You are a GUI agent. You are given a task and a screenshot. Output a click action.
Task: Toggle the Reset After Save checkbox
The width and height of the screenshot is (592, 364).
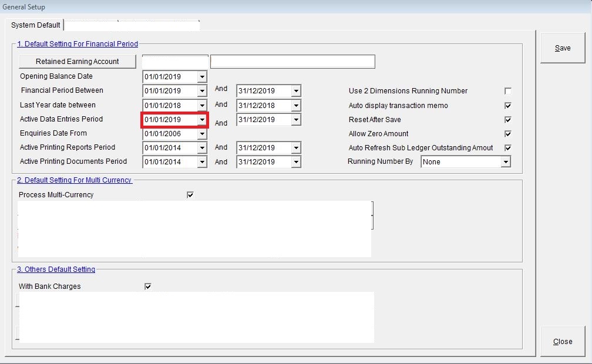point(508,120)
